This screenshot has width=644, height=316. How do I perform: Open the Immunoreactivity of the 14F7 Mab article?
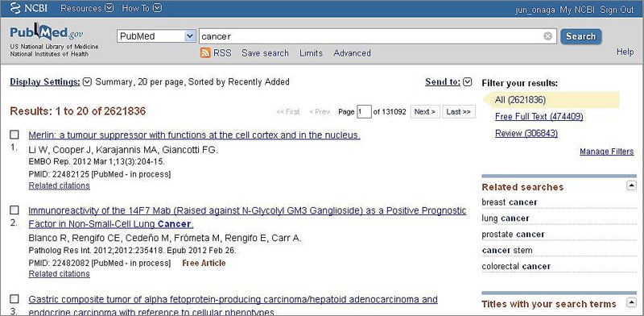coord(247,218)
